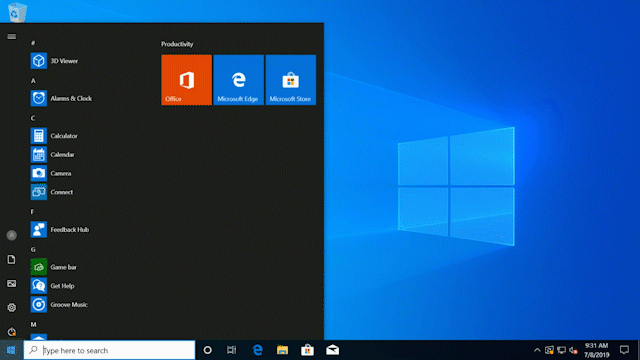Click the 'A' section letter header
Viewport: 640px width, 360px height.
(x=33, y=81)
